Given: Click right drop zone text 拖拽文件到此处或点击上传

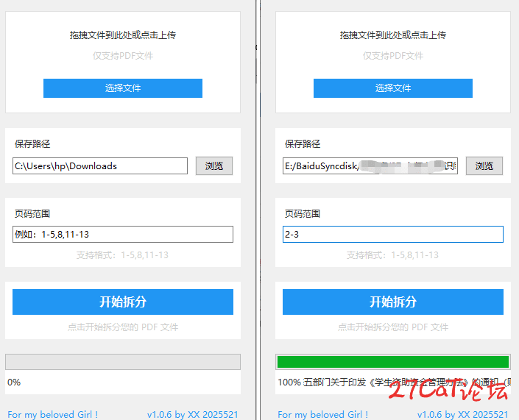Looking at the screenshot, I should 393,35.
